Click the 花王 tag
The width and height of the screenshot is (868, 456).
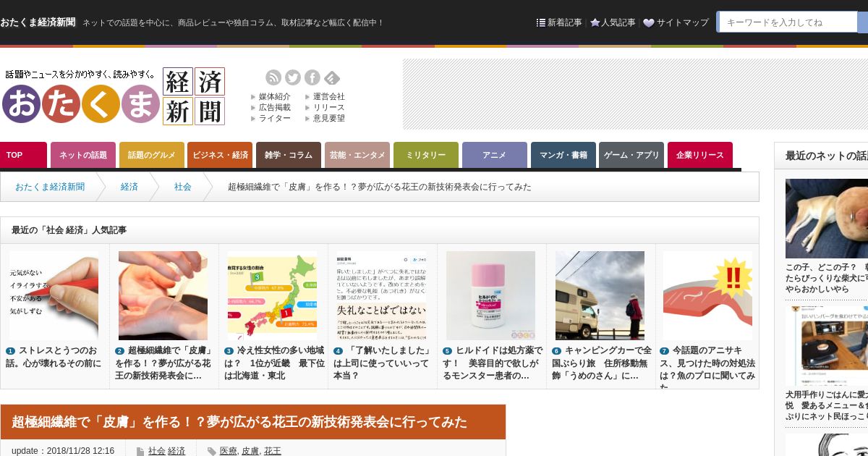(x=273, y=451)
